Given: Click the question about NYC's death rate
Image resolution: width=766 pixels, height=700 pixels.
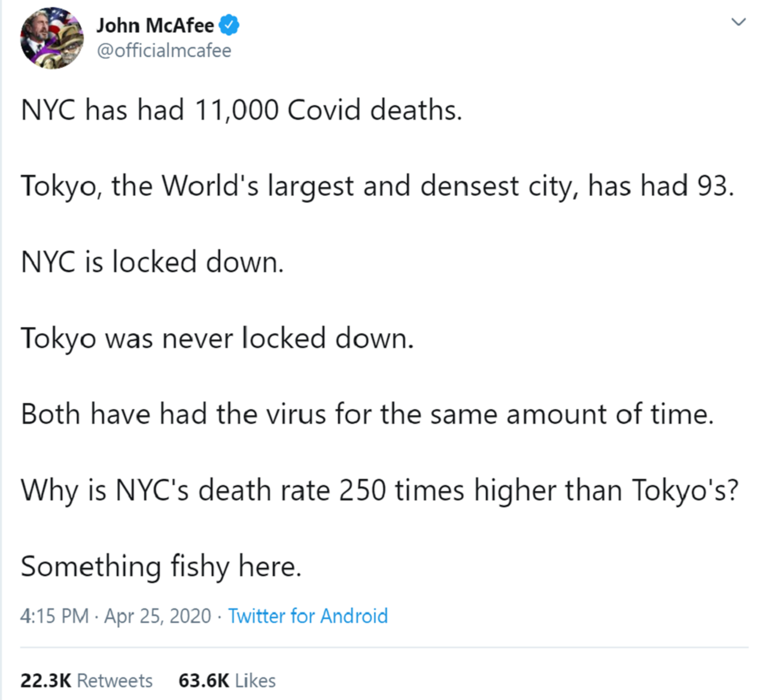Looking at the screenshot, I should [380, 491].
